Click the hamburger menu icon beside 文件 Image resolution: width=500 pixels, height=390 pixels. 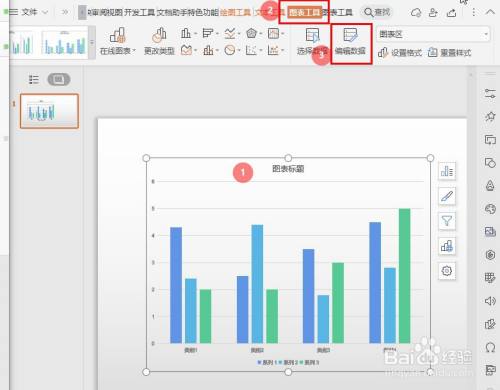[13, 12]
